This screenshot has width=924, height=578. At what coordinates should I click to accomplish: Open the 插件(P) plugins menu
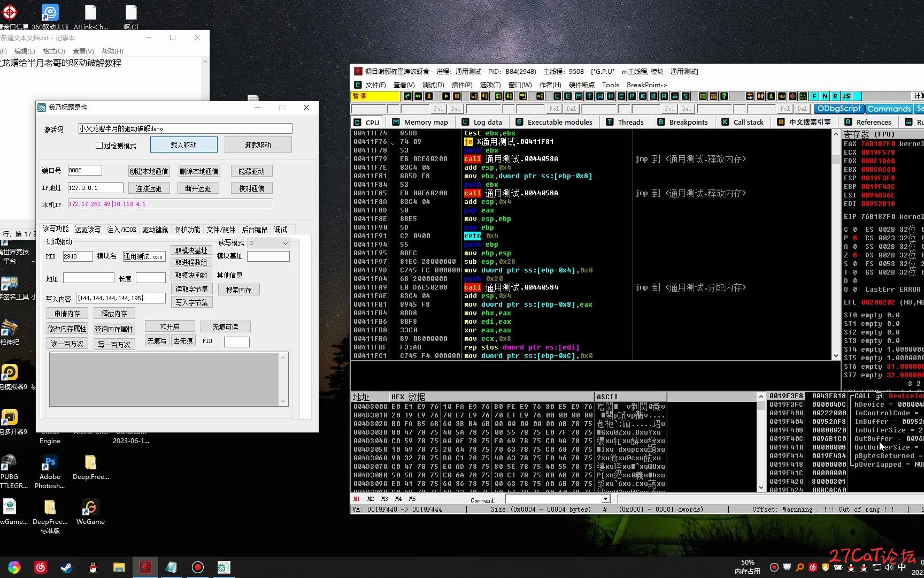[462, 85]
